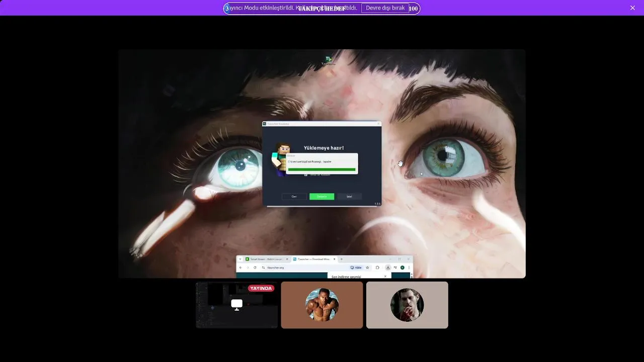Click the browser forward arrow
Image resolution: width=644 pixels, height=362 pixels.
[x=248, y=267]
